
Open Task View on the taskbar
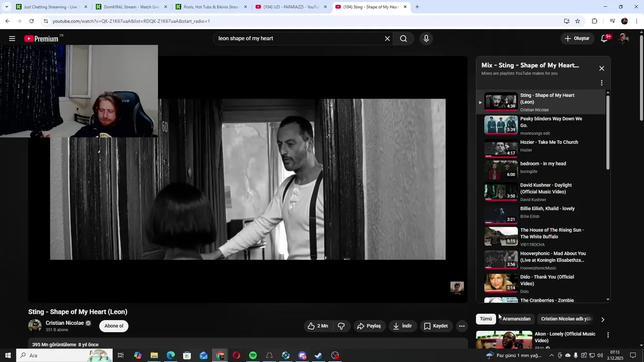coord(121,355)
